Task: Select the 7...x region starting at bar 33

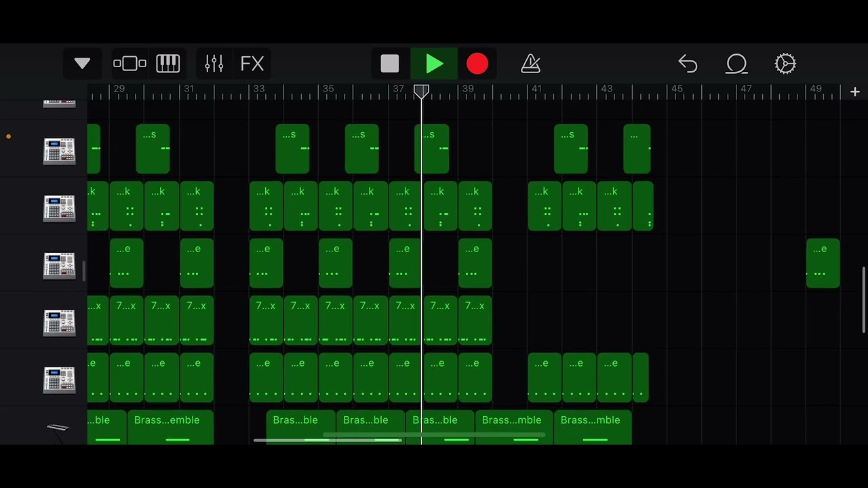Action: (266, 321)
